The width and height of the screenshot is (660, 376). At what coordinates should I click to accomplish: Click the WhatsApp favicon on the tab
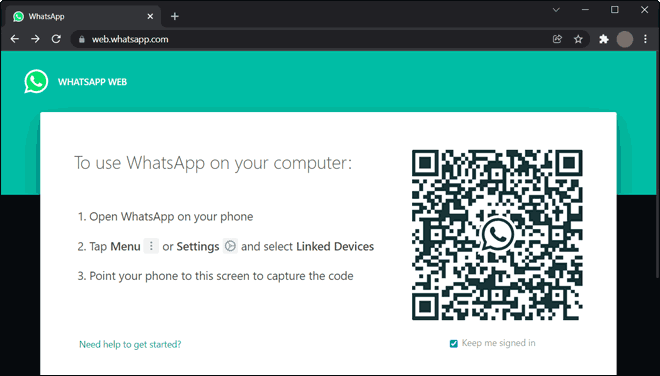[18, 16]
